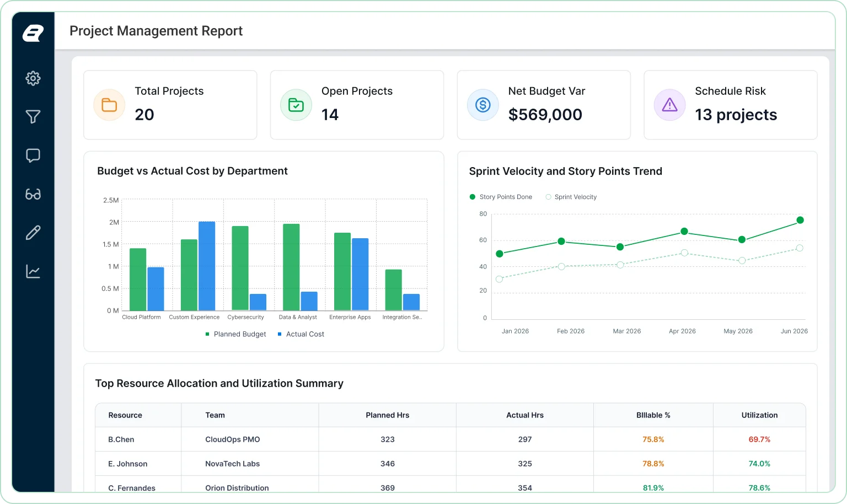
Task: Click Top Resource Allocation summary heading
Action: click(x=219, y=383)
